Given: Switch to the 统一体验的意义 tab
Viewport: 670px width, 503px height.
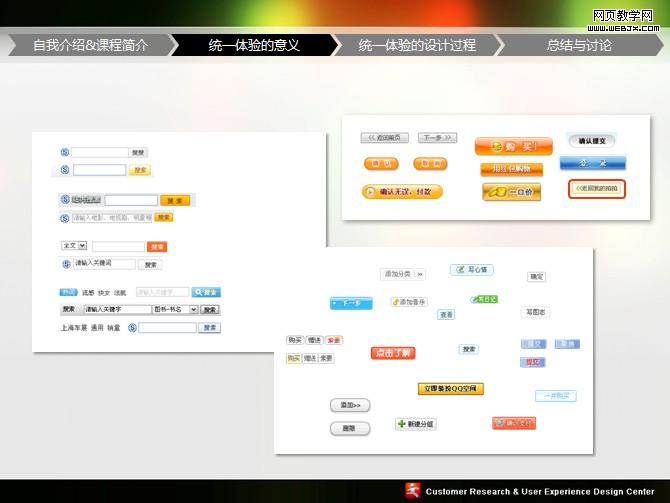Looking at the screenshot, I should 254,45.
